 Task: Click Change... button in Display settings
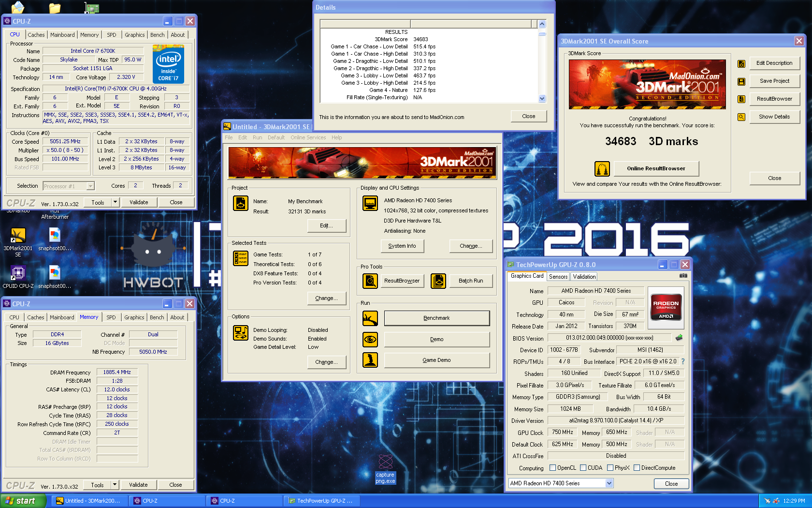[x=471, y=246]
